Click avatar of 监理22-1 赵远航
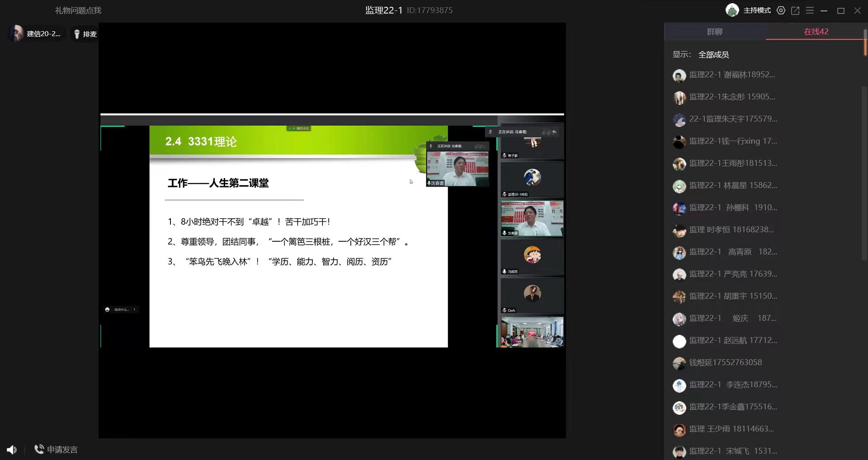This screenshot has height=460, width=868. point(679,341)
